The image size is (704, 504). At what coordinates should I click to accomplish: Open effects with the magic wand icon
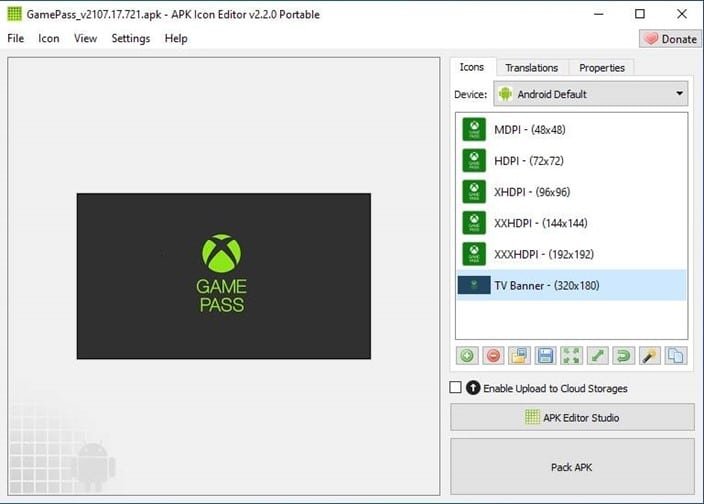[x=650, y=356]
